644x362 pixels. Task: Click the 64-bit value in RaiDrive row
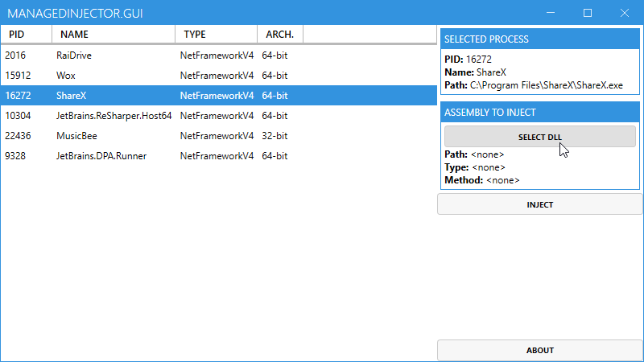tap(275, 56)
